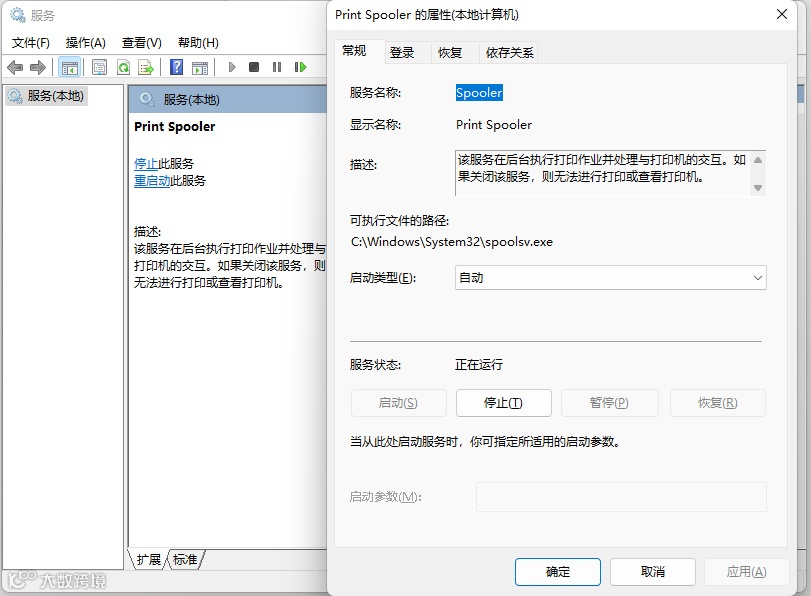Open the 操作(A) menu

coord(85,43)
